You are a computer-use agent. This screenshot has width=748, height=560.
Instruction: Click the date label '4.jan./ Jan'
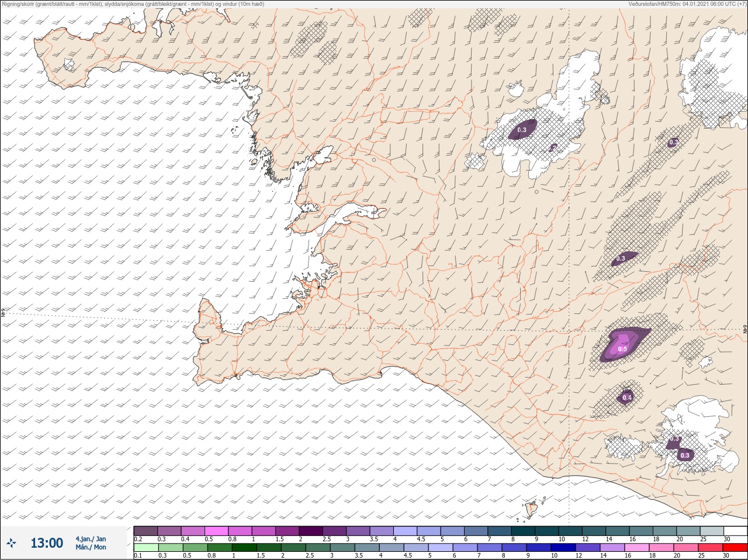coord(91,539)
